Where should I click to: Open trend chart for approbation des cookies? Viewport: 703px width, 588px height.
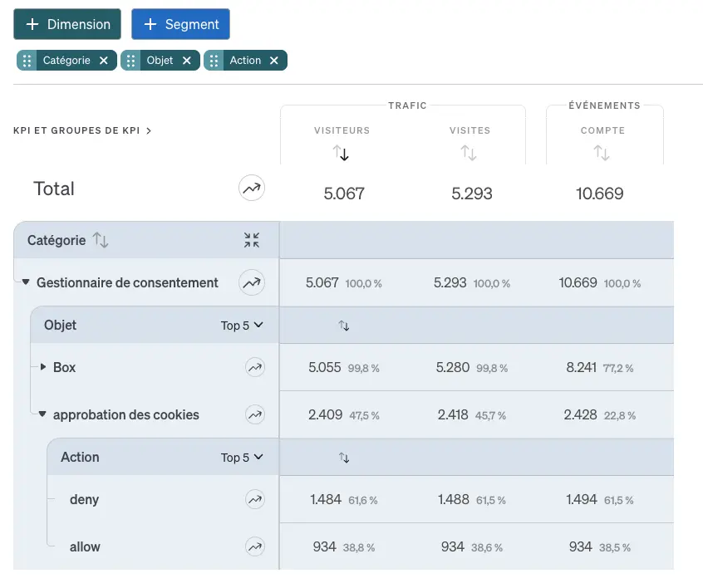click(255, 414)
